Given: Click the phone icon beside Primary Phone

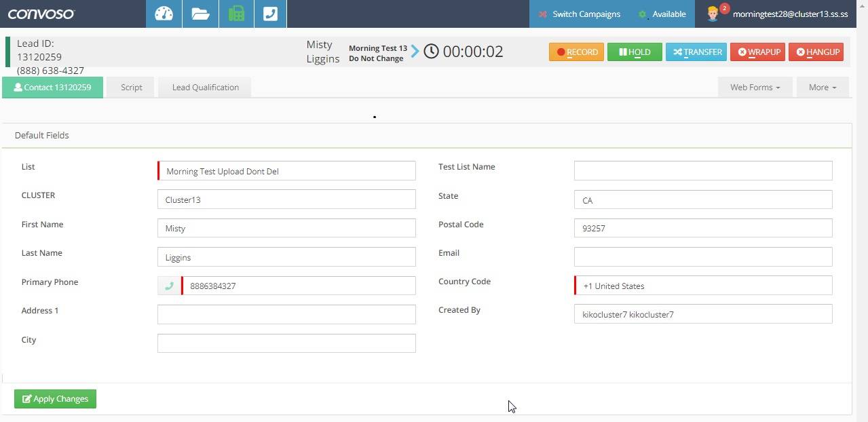Looking at the screenshot, I should (x=169, y=286).
